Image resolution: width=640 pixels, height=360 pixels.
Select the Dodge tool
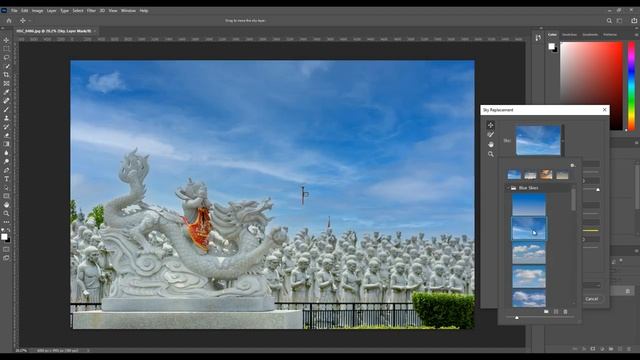tap(6, 161)
